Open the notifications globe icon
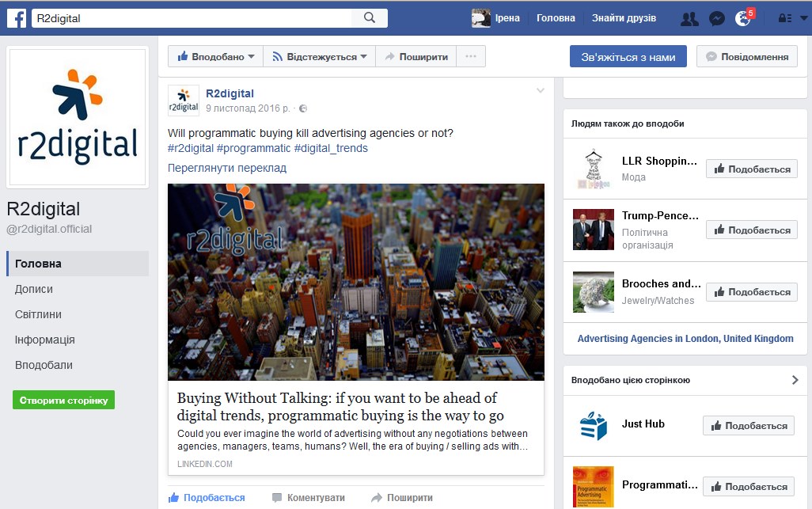Viewport: 812px width, 509px height. click(742, 19)
